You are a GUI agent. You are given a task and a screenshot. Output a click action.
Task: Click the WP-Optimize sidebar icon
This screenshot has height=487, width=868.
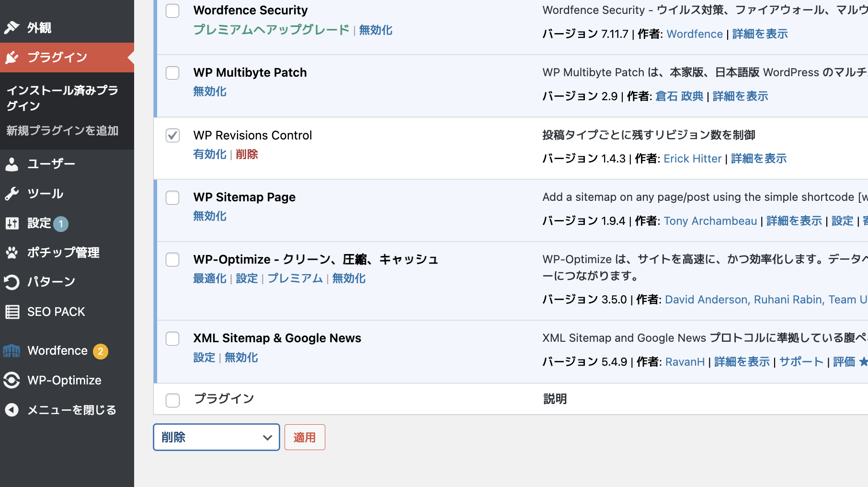point(11,380)
